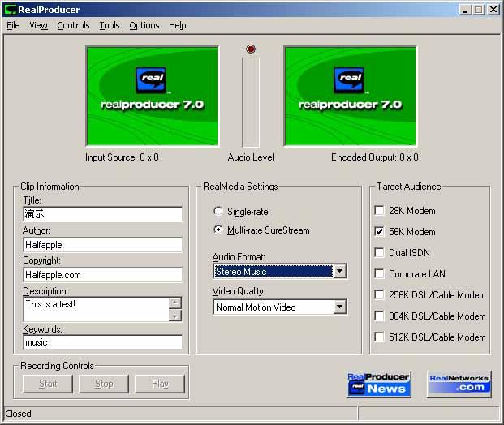Open the Video Quality dropdown list
The width and height of the screenshot is (504, 425).
339,307
